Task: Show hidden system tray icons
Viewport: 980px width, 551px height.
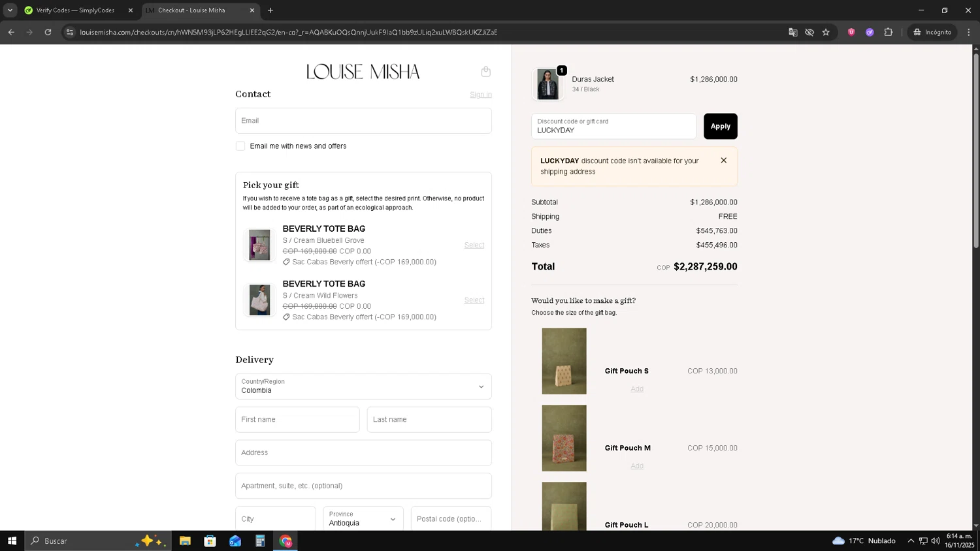Action: 911,541
